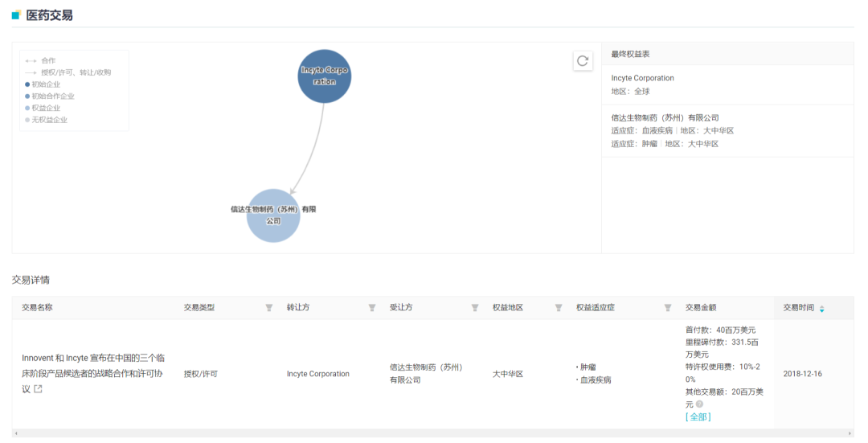This screenshot has height=443, width=868.
Task: Click the refresh graph icon
Action: [x=583, y=61]
